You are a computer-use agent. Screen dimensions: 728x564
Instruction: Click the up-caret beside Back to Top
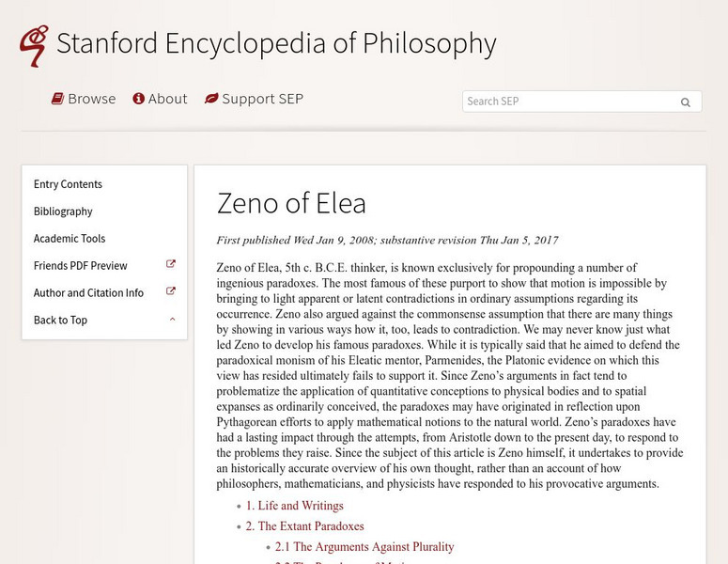point(172,320)
